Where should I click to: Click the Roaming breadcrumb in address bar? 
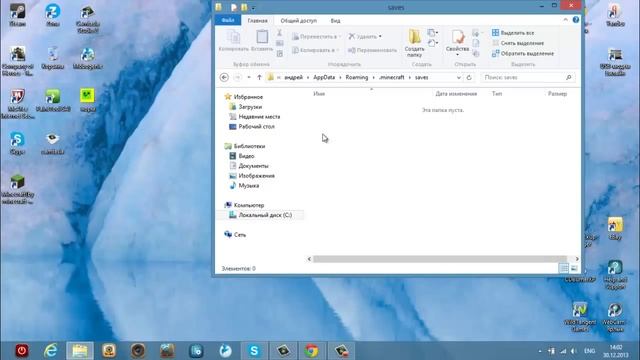point(357,77)
